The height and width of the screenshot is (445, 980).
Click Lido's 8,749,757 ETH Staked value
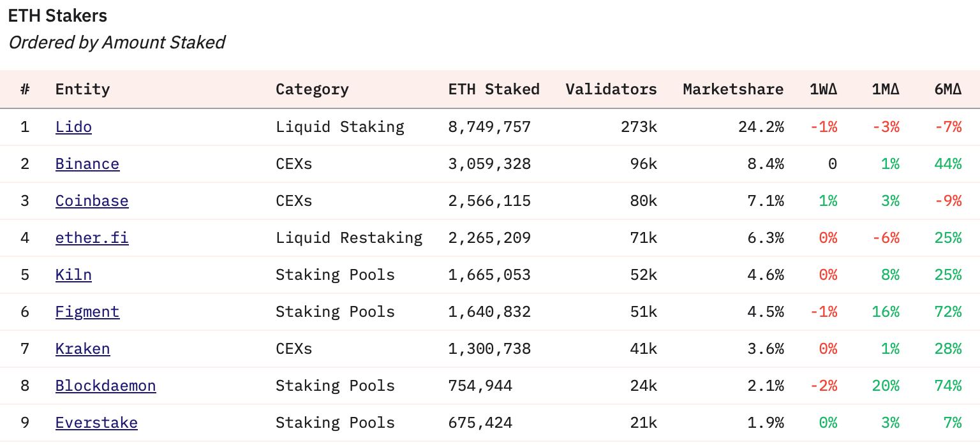pyautogui.click(x=489, y=127)
